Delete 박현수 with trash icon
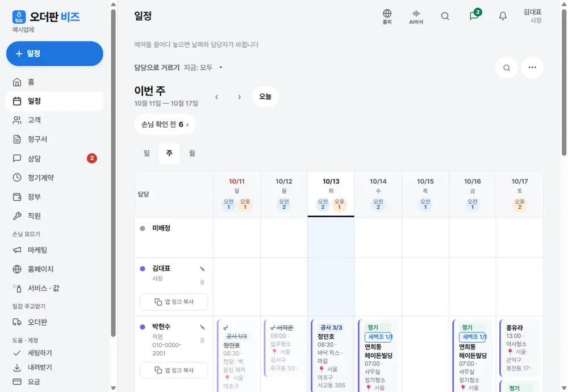 coord(202,340)
